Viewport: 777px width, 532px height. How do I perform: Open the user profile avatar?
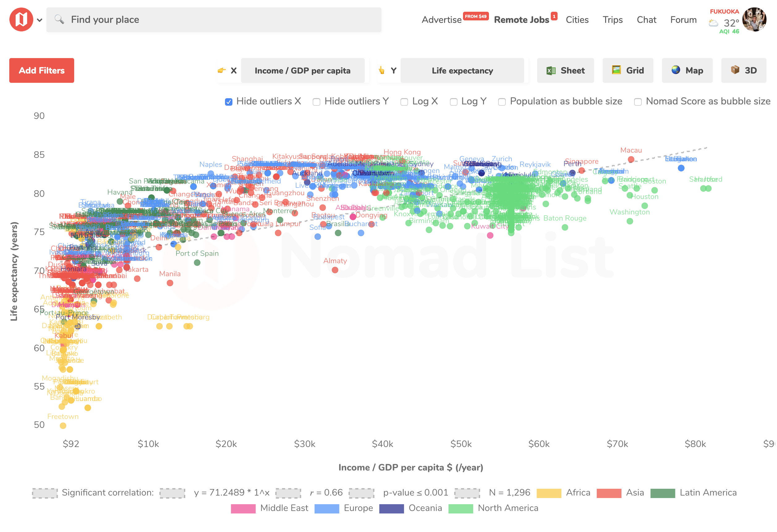point(754,19)
